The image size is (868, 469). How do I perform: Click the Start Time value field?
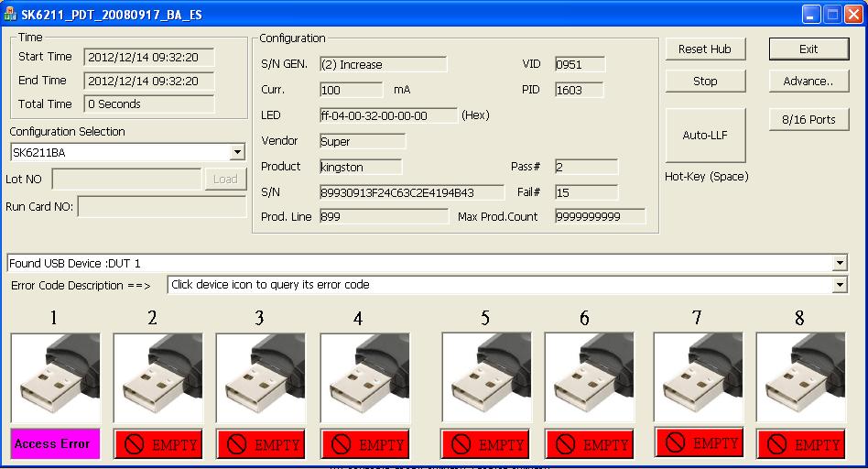click(x=149, y=57)
